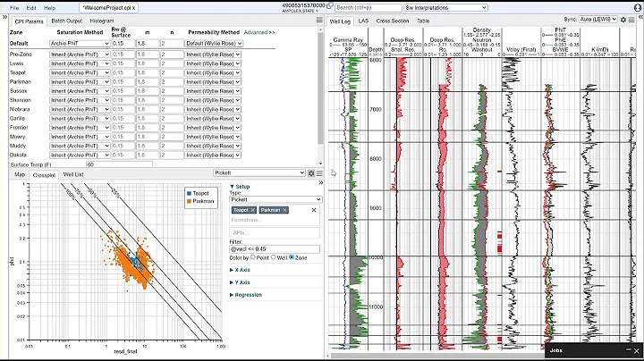
Task: Open the crossplot panel hamburger menu
Action: click(x=319, y=173)
